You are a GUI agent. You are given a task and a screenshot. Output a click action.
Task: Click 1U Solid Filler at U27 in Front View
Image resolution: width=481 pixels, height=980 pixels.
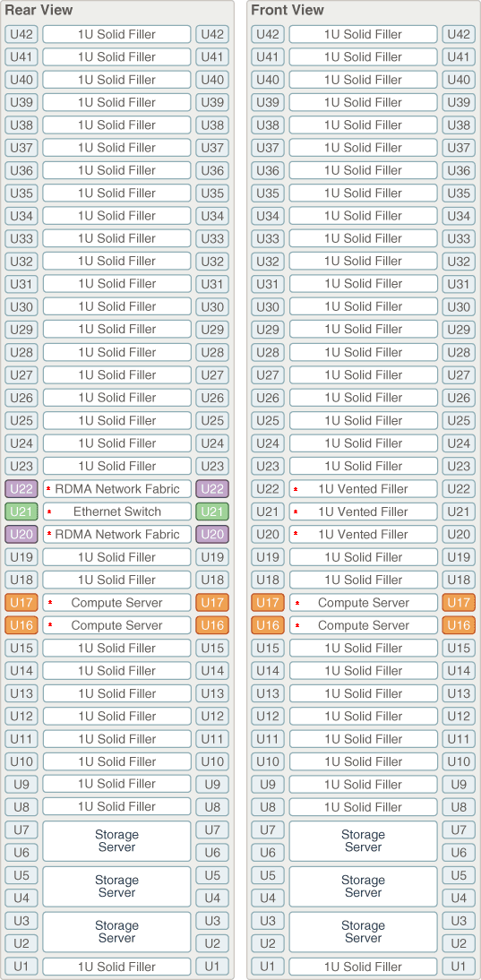[363, 374]
